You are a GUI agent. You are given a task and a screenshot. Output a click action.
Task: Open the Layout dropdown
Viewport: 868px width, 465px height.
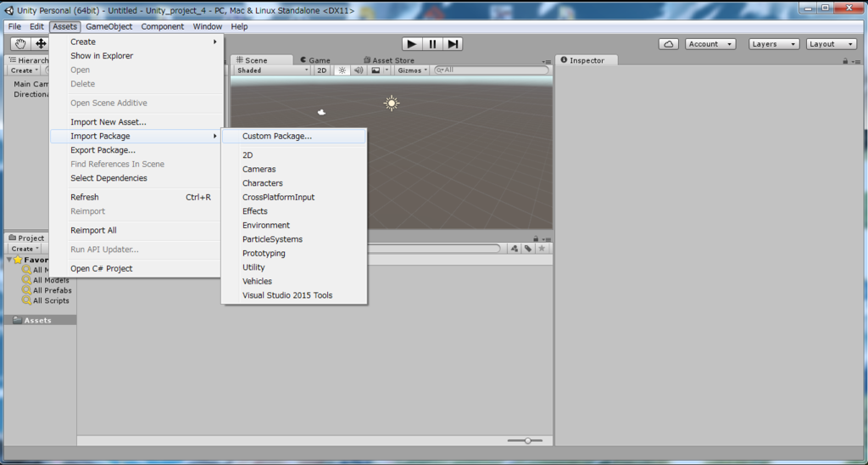[x=832, y=44]
